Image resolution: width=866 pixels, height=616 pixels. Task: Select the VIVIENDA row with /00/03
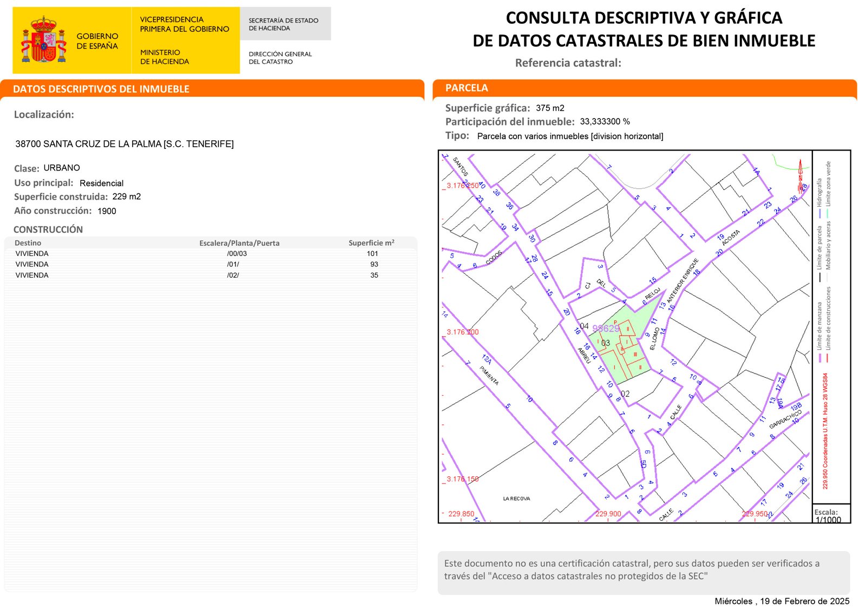click(211, 253)
